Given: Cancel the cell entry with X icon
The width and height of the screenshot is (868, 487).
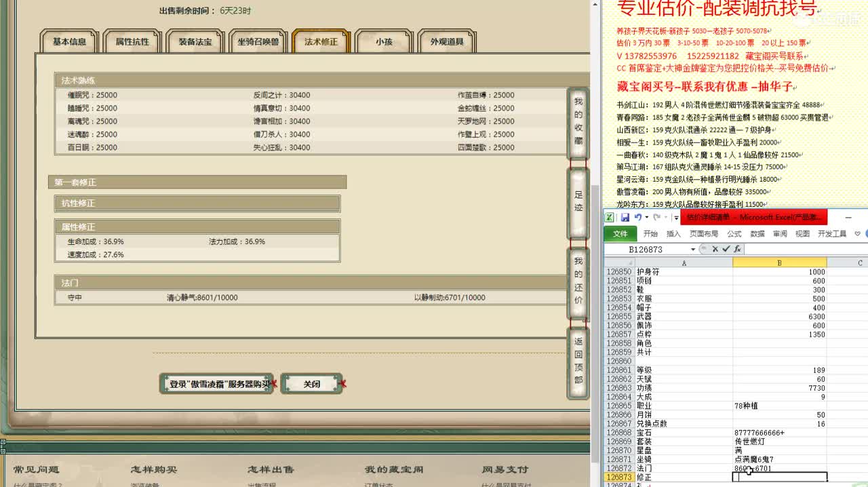Looking at the screenshot, I should [715, 249].
